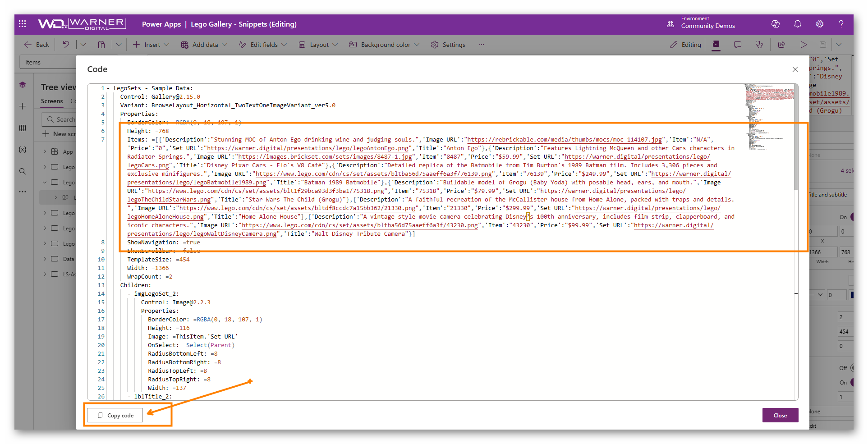Open the Add data dropdown
The height and width of the screenshot is (444, 868).
(204, 45)
